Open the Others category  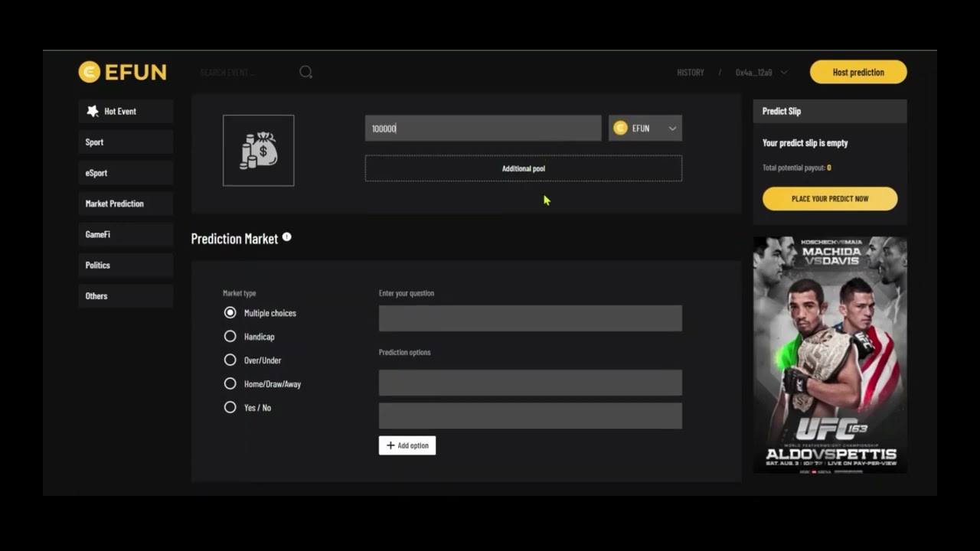[x=126, y=295]
